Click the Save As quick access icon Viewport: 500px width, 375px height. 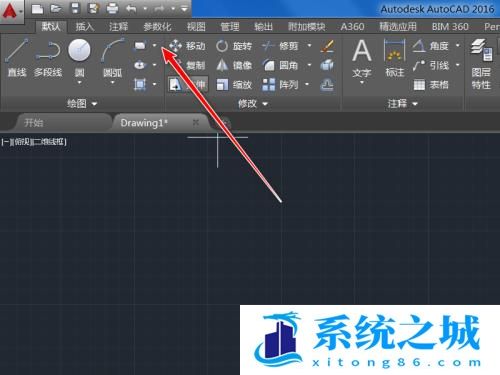pyautogui.click(x=94, y=9)
